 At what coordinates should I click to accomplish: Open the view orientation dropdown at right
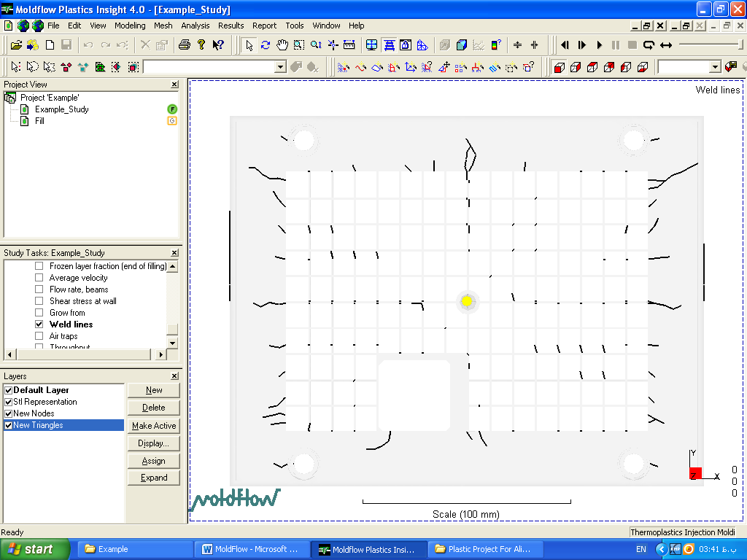point(714,67)
